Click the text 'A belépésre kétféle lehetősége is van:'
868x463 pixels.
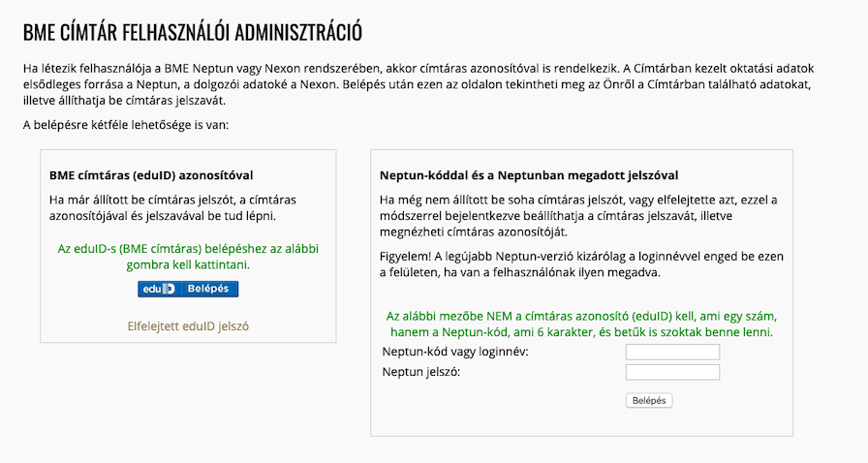coord(126,125)
